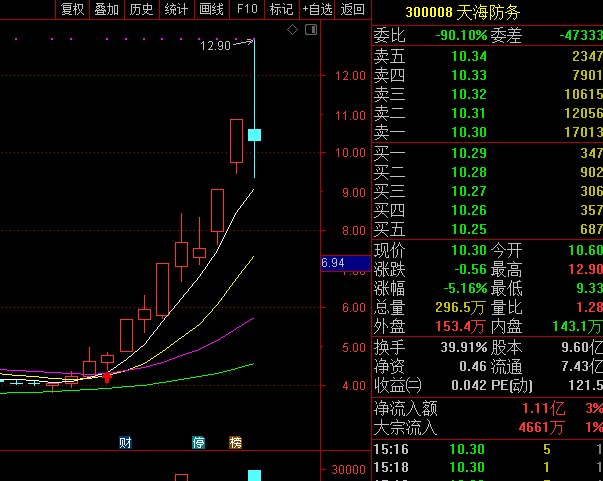This screenshot has height=481, width=603.
Task: Click the diamond icon at chart top
Action: 292,30
